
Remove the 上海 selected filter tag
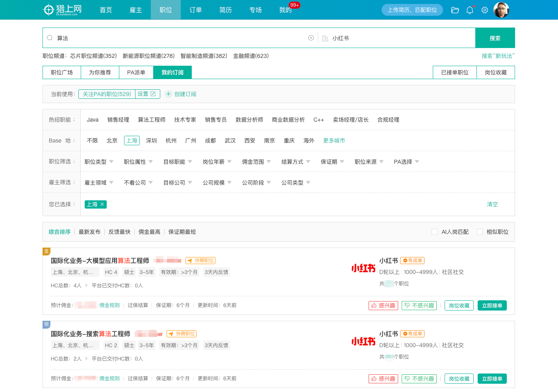[x=102, y=204]
